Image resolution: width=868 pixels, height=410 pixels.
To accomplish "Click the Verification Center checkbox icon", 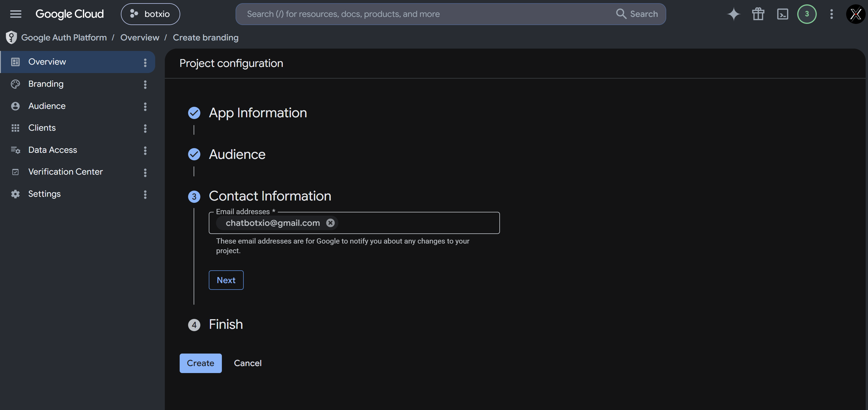I will click(x=15, y=172).
